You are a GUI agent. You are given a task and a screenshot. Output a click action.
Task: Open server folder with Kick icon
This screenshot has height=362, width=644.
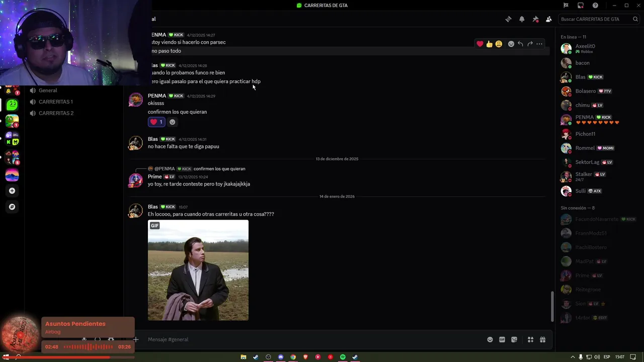(x=12, y=139)
